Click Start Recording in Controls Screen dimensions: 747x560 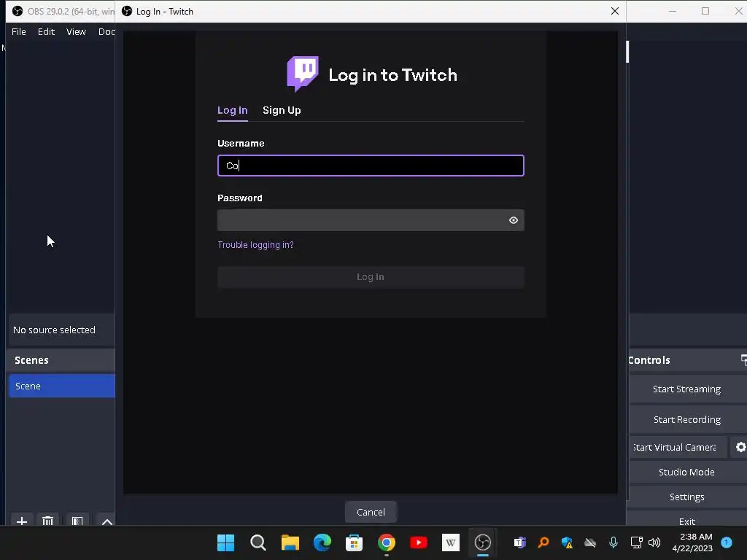tap(686, 419)
